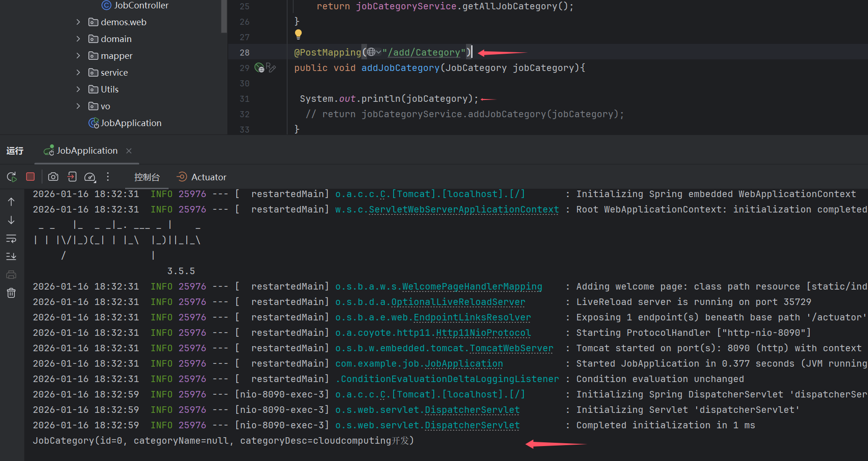Click the JobApplication class icon in project tree

[93, 123]
